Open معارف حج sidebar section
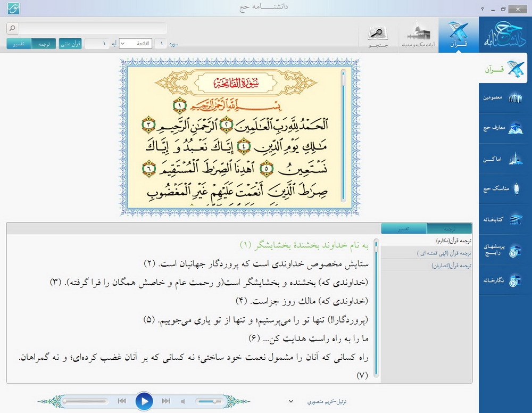Viewport: 532px width, 413px height. [503, 128]
